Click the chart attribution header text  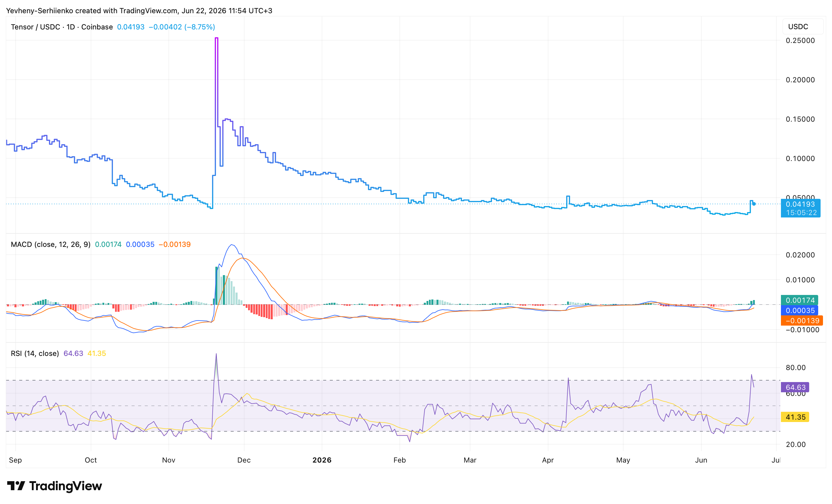tap(139, 11)
